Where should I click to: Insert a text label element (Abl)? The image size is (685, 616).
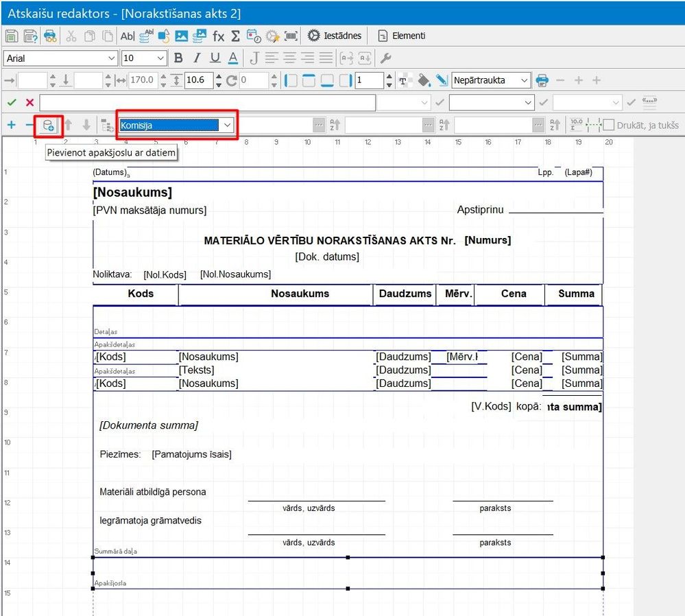(x=128, y=36)
